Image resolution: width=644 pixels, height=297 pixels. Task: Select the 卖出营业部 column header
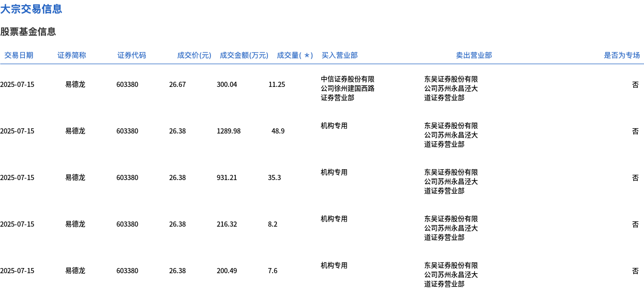coord(473,55)
